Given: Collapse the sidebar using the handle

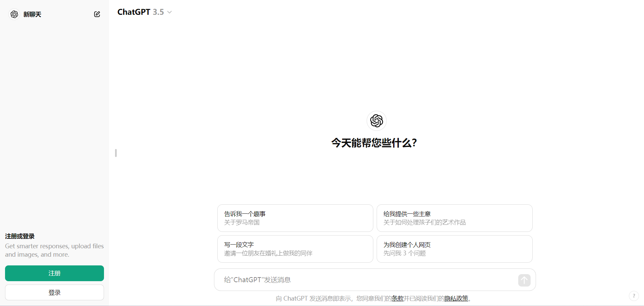Looking at the screenshot, I should click(x=116, y=153).
